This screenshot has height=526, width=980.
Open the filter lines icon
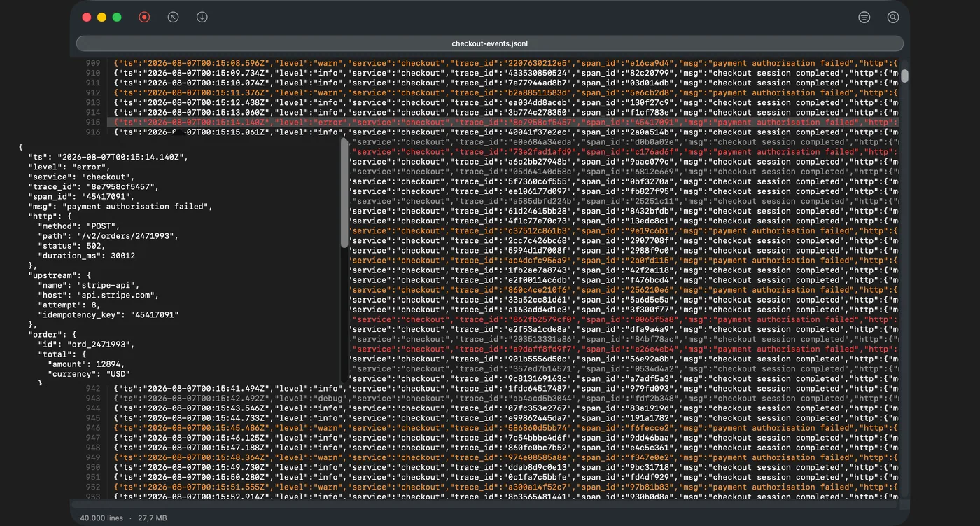tap(864, 17)
